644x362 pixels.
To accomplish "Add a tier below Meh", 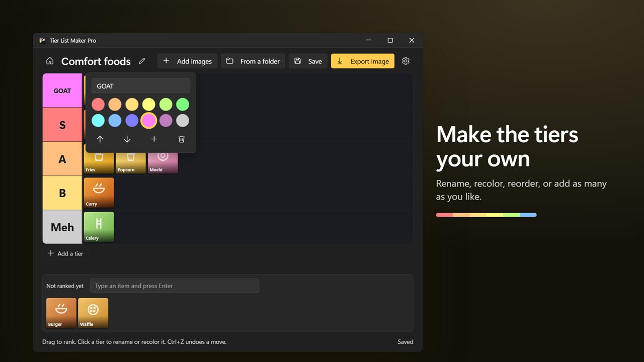I will point(65,253).
